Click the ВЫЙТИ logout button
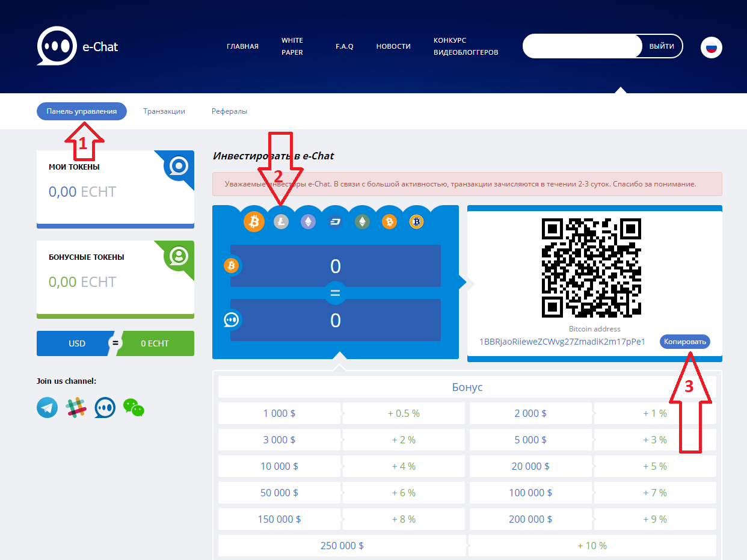 pyautogui.click(x=662, y=46)
